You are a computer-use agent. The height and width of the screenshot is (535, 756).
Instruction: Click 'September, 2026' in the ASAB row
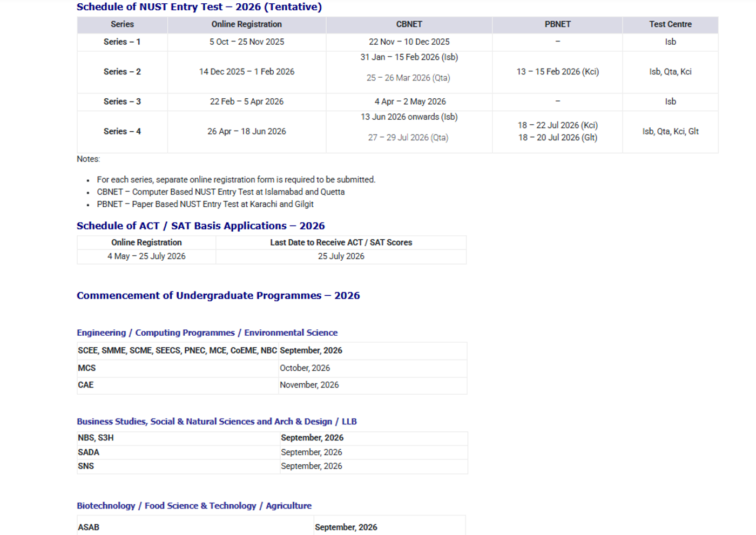point(346,527)
